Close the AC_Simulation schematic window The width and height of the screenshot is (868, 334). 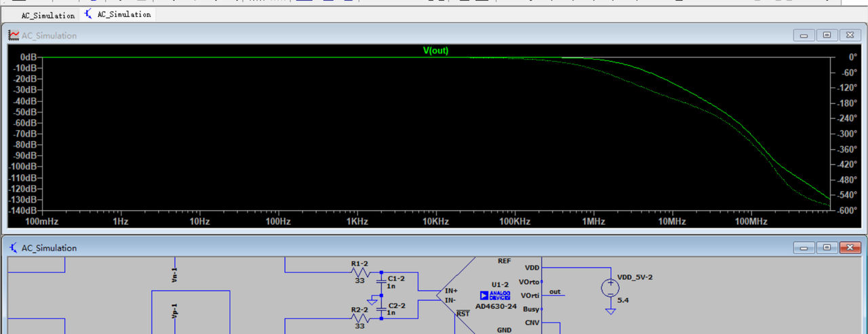(850, 248)
